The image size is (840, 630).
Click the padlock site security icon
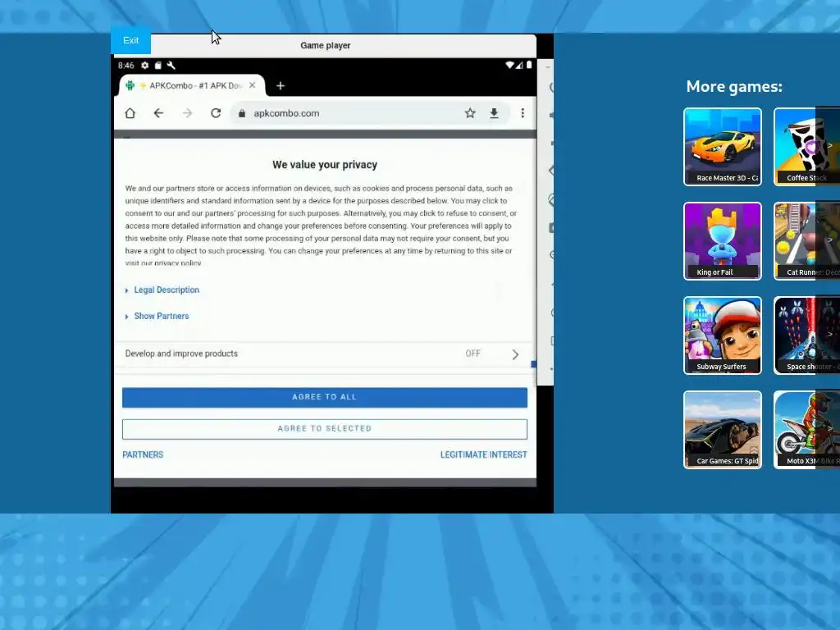coord(242,113)
